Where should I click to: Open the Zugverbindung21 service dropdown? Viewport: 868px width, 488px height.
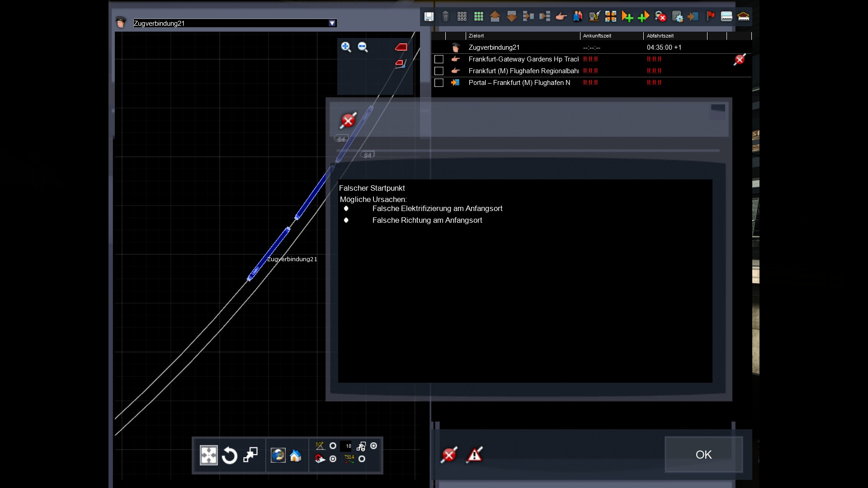coord(332,23)
